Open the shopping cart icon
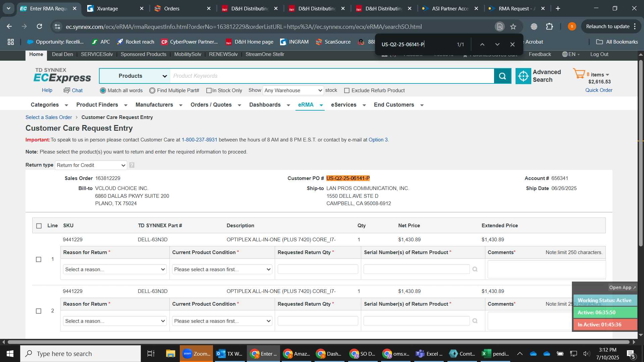This screenshot has width=644, height=362. [579, 73]
